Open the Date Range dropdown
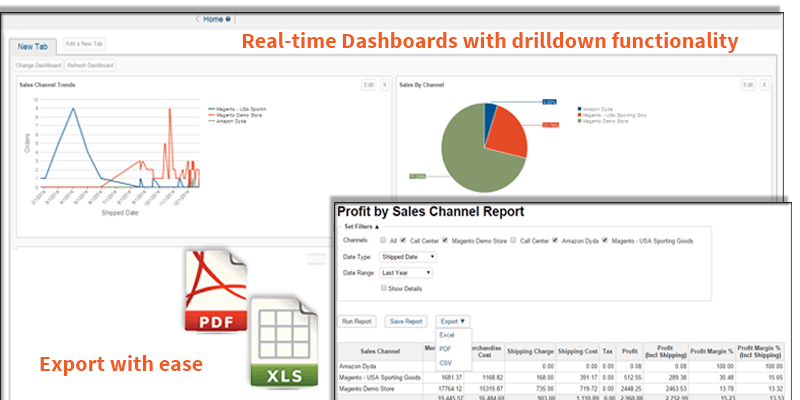This screenshot has height=400, width=800. [406, 273]
